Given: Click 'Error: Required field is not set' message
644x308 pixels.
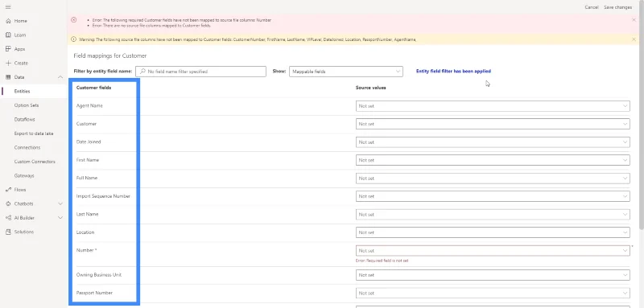Looking at the screenshot, I should point(382,261).
